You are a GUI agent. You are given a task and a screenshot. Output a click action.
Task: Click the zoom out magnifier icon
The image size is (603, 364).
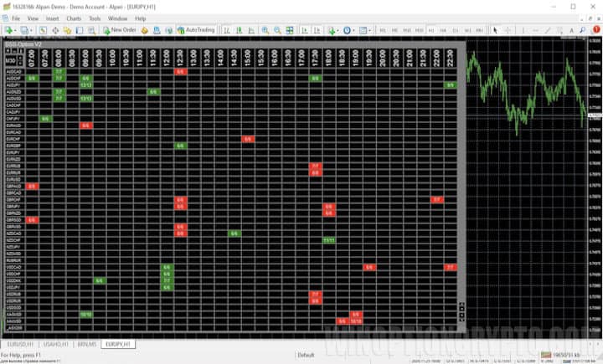point(276,30)
